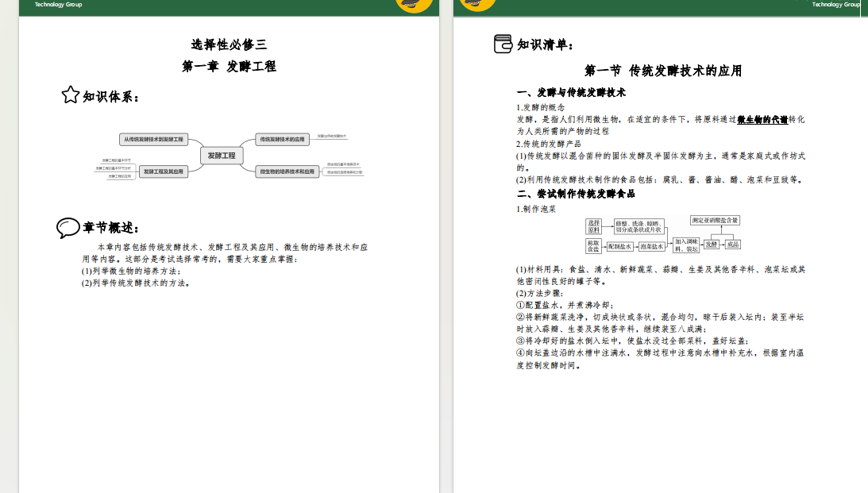
Task: Click the line ④向坛盖边沿的水槽中注满水
Action: (660, 353)
